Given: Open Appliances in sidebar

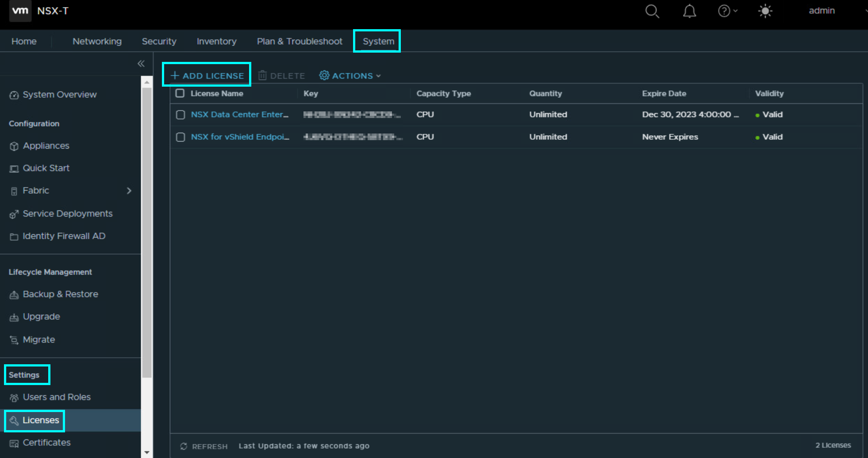Looking at the screenshot, I should [x=46, y=146].
